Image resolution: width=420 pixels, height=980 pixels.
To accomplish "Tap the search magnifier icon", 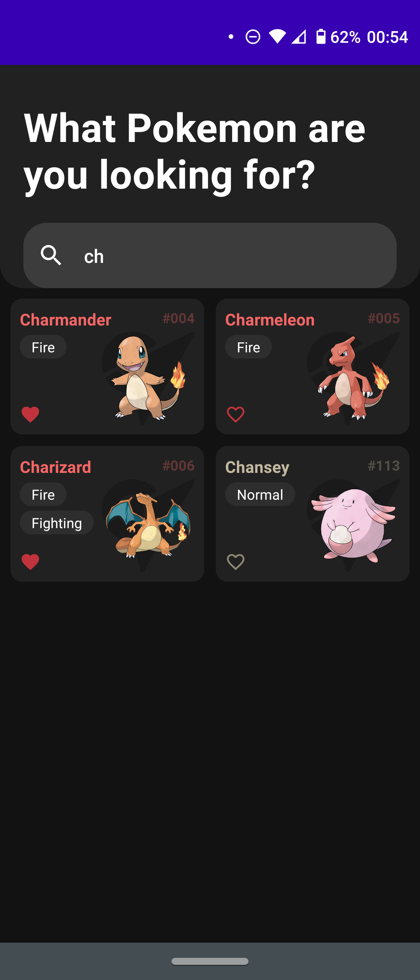I will tap(51, 255).
